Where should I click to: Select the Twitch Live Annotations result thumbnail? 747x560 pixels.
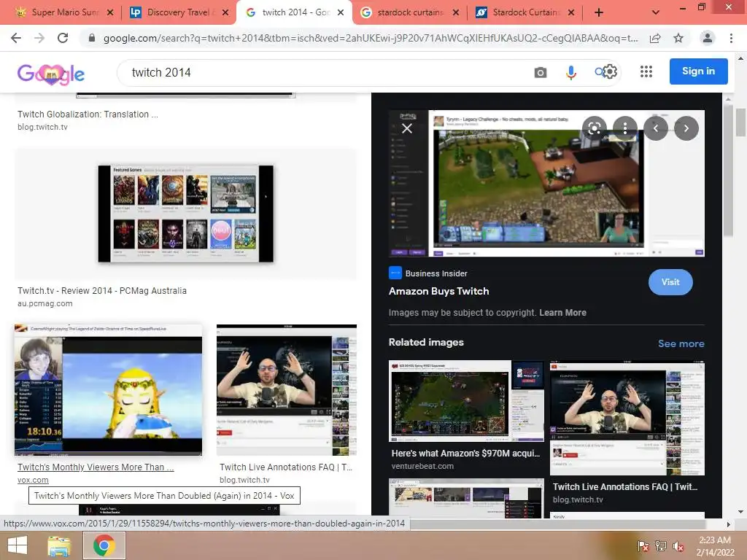pos(286,390)
